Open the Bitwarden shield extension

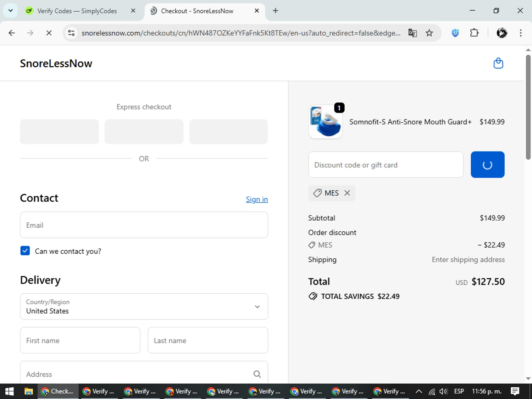455,33
